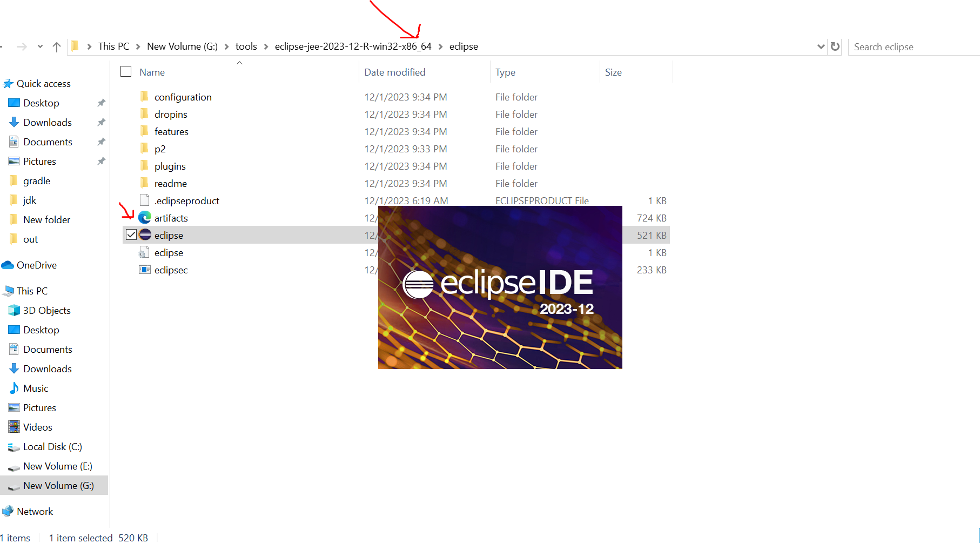Open recent locations dropdown arrow
The image size is (980, 543).
(x=40, y=47)
